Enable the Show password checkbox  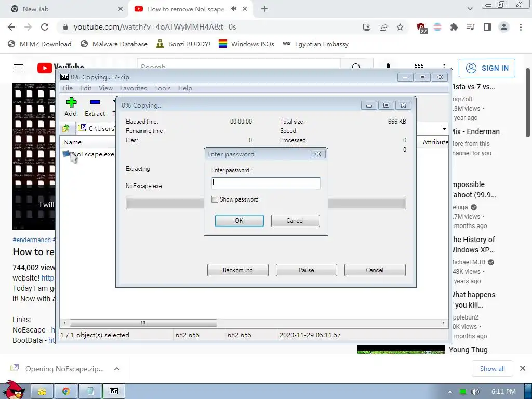215,199
